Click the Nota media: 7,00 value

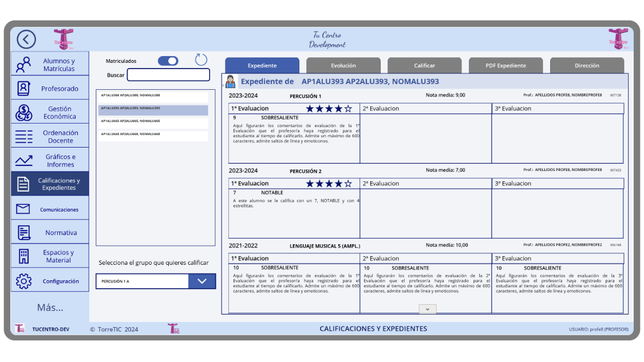445,170
